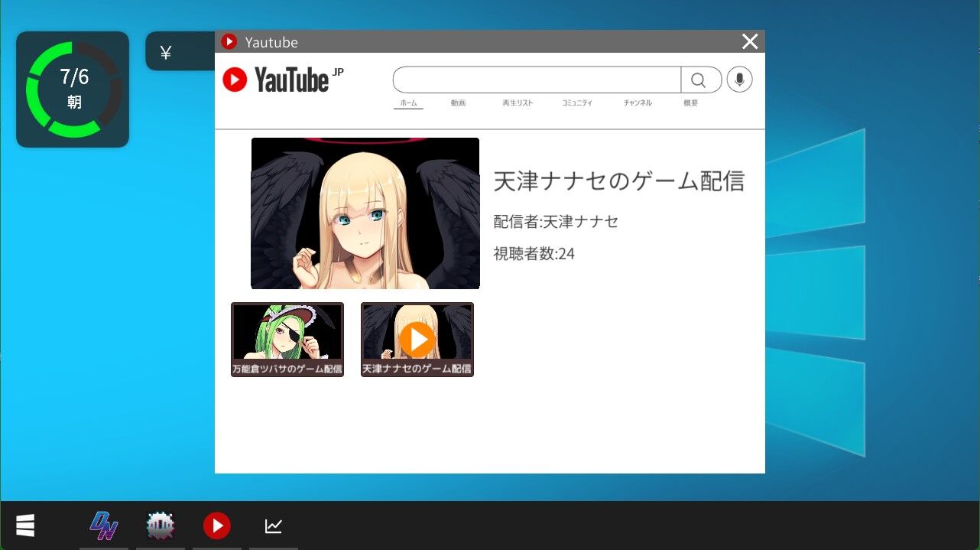This screenshot has width=980, height=550.
Task: Open YauTube from the taskbar red play icon
Action: tap(217, 526)
